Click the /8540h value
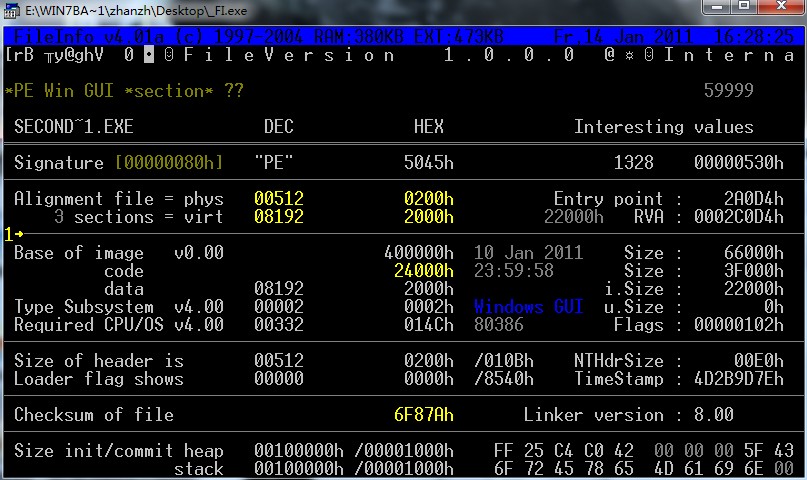Screen dimensions: 807x480 pos(504,379)
